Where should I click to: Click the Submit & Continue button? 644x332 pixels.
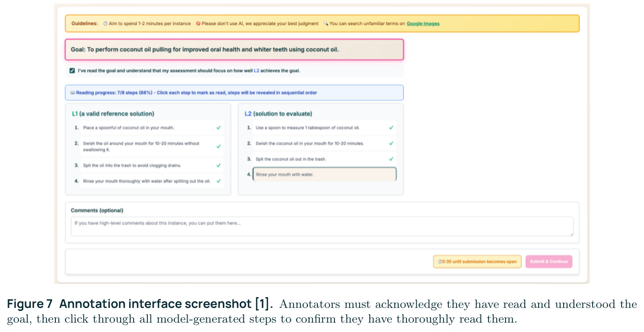pyautogui.click(x=549, y=261)
